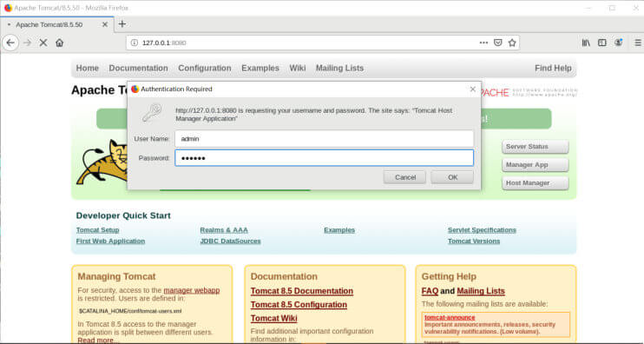Screen dimensions: 644x344
Task: Open the FAQ link in Getting Help
Action: (430, 291)
